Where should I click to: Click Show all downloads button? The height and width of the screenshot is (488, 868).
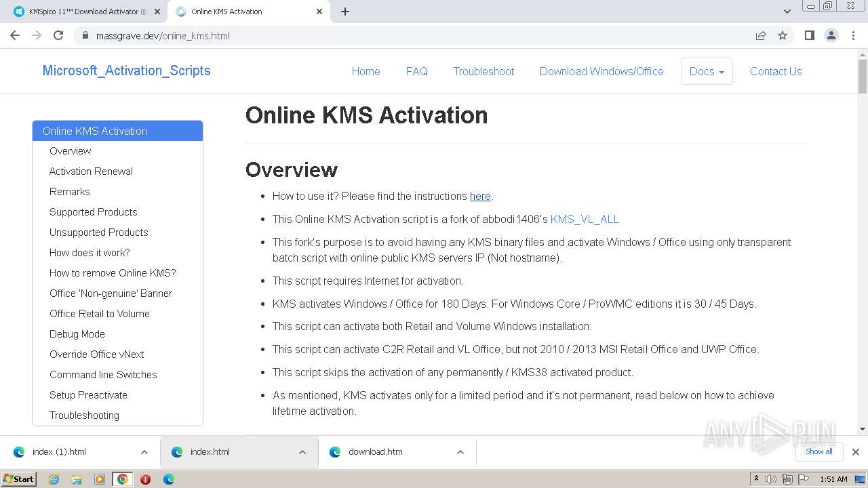pos(819,451)
